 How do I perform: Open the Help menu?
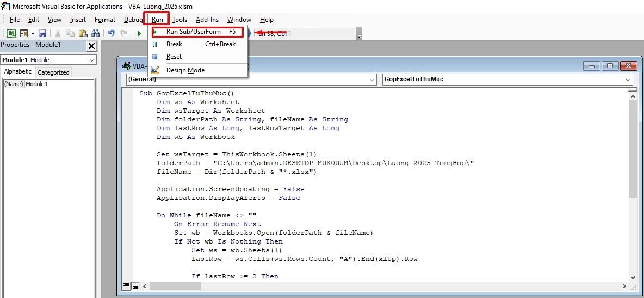tap(267, 20)
